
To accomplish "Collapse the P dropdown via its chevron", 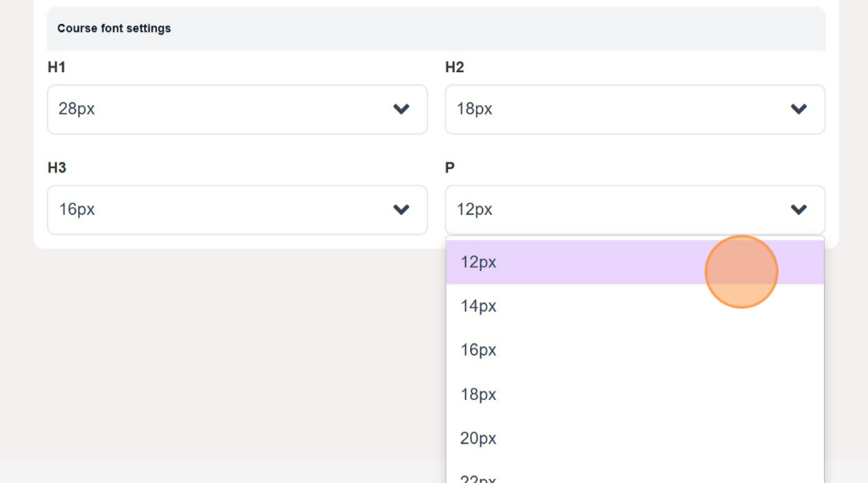I will [798, 210].
